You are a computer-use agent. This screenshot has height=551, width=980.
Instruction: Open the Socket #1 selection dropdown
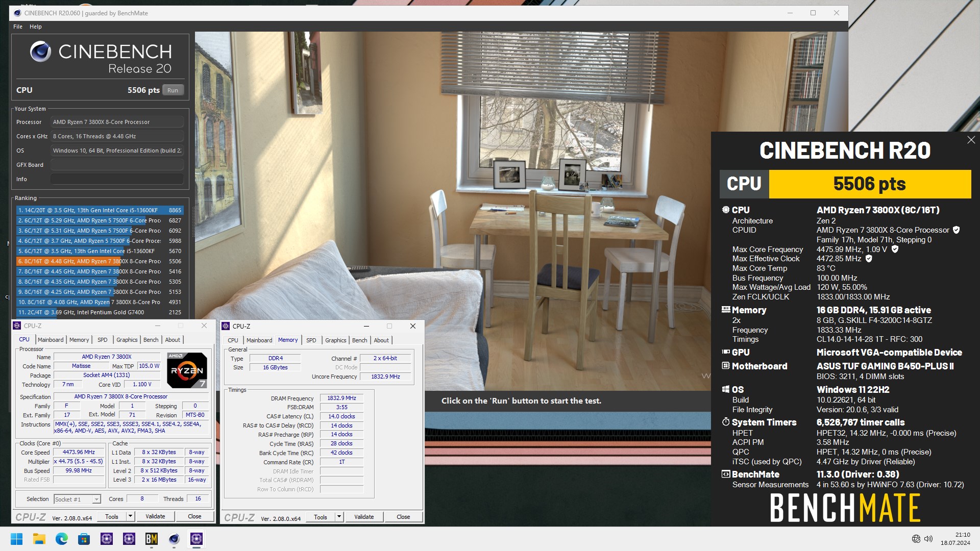[x=78, y=499]
